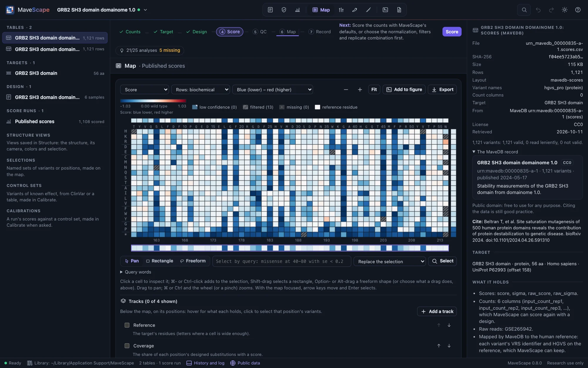Open the shield-check QC icon in the top toolbar
The image size is (588, 368).
point(284,10)
